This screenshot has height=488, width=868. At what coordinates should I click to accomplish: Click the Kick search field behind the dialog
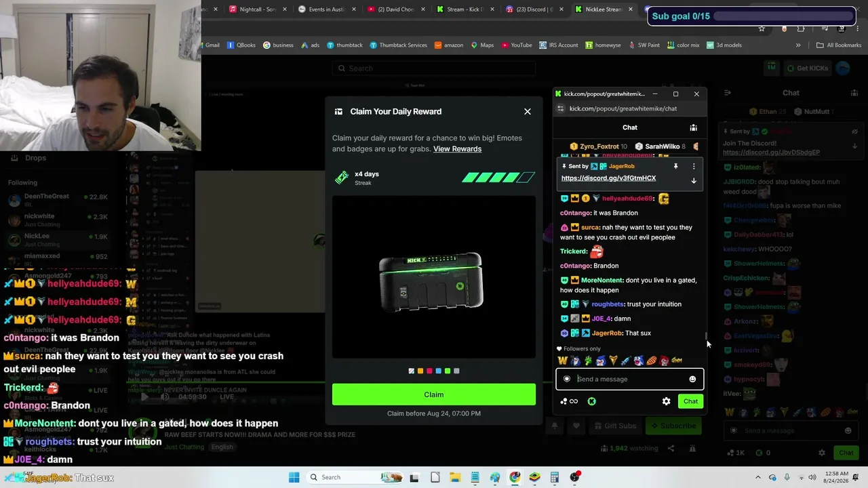click(x=434, y=68)
